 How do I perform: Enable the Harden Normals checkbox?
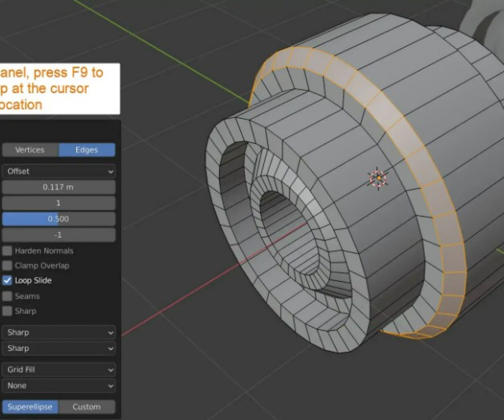[x=7, y=251]
